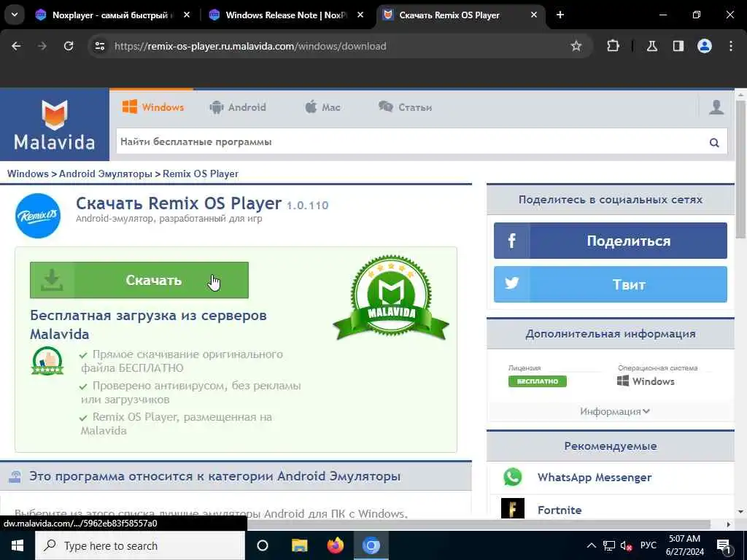This screenshot has height=560, width=747.
Task: Open File Explorer from the taskbar
Action: (x=299, y=545)
